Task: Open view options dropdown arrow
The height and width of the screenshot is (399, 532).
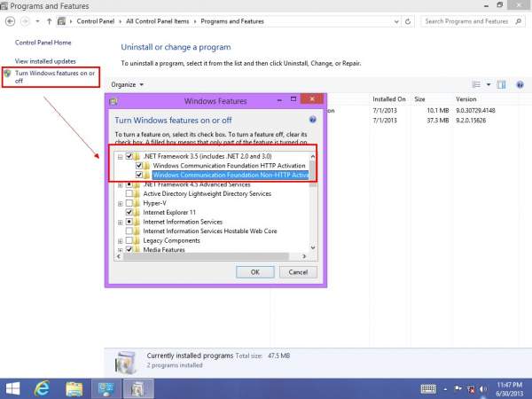Action: pos(489,84)
